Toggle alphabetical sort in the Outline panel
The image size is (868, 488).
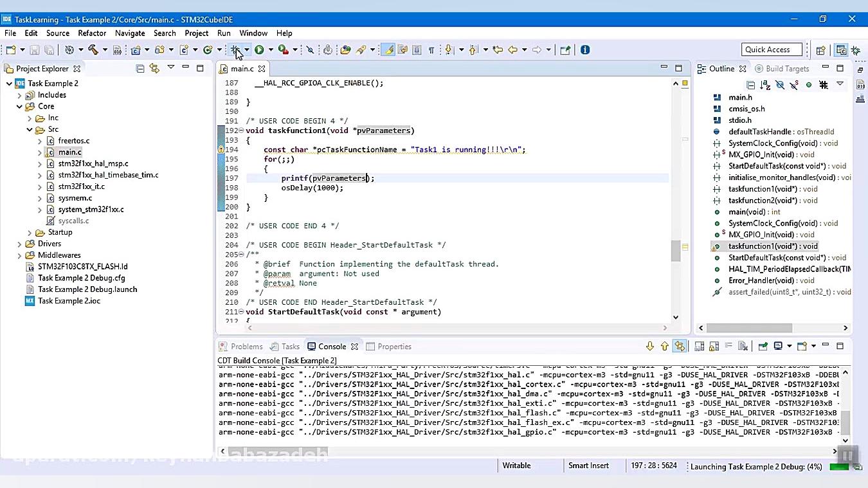tap(765, 85)
